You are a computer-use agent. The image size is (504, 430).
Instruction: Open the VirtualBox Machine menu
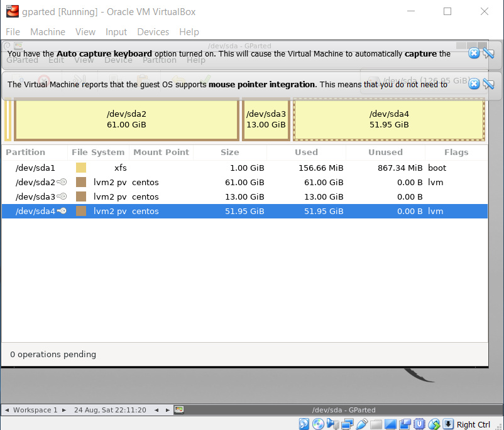[x=48, y=32]
